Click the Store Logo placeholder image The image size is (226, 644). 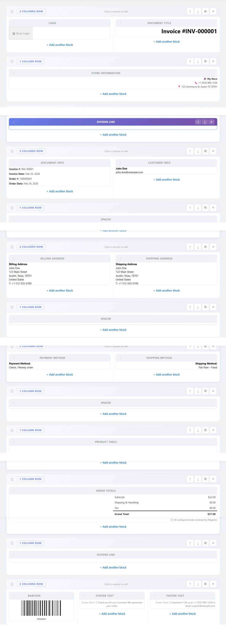pos(21,33)
